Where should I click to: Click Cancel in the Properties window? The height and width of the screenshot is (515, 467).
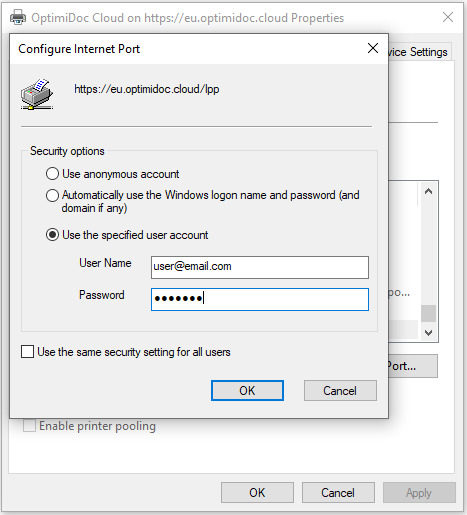[338, 492]
